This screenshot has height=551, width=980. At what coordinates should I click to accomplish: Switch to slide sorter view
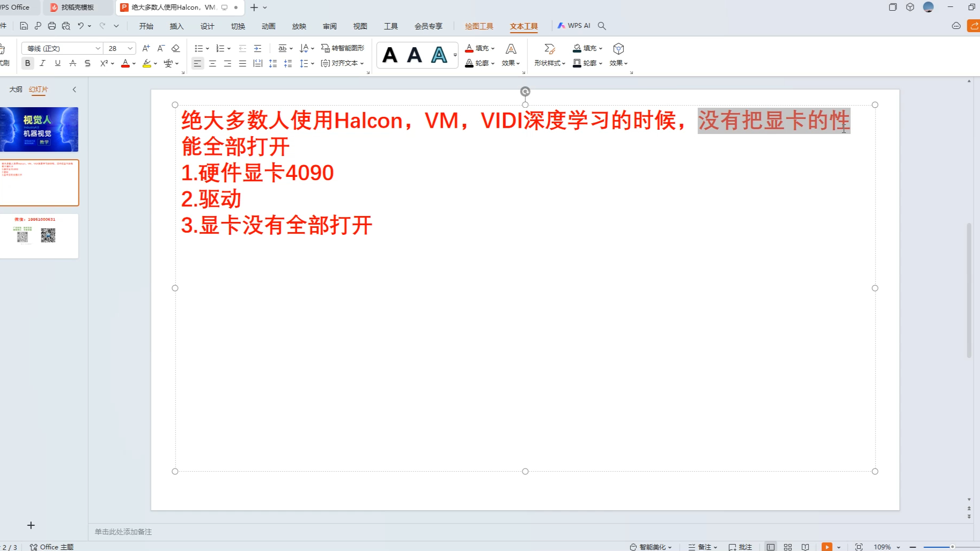pyautogui.click(x=788, y=547)
